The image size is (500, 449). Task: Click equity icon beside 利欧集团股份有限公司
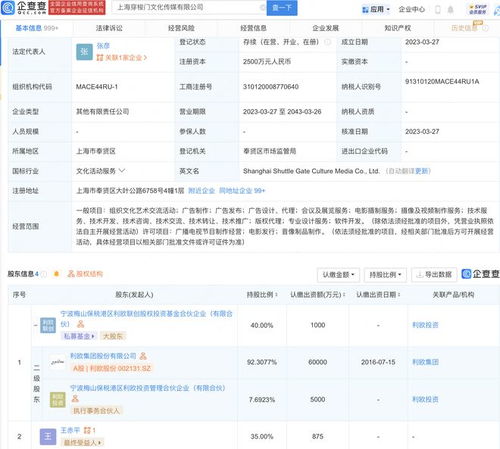(x=143, y=356)
